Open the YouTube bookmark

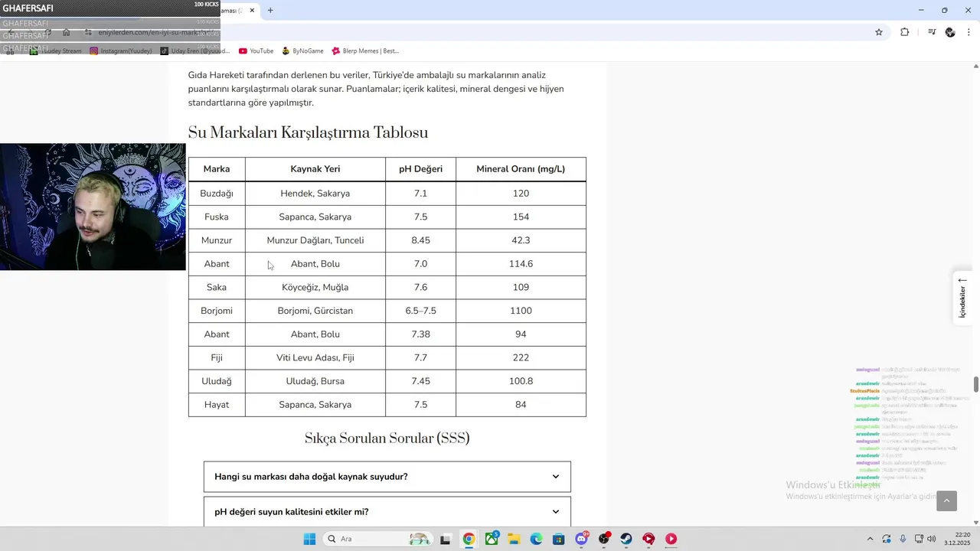[x=256, y=51]
